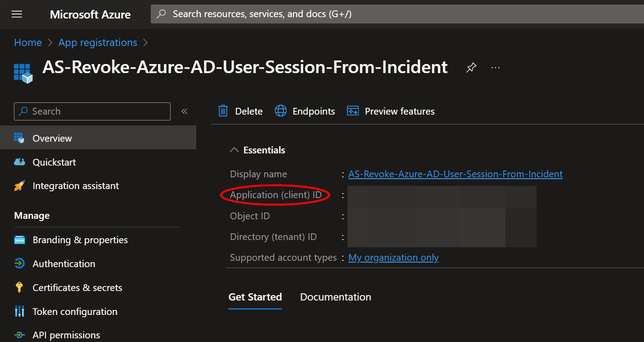Click the Display name label
The width and height of the screenshot is (644, 342).
259,174
